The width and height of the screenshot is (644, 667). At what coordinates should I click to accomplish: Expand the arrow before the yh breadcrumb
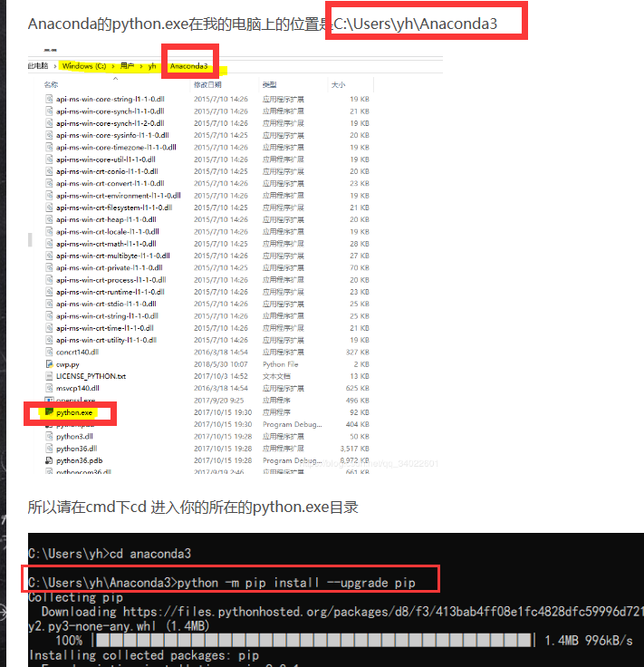coord(141,66)
